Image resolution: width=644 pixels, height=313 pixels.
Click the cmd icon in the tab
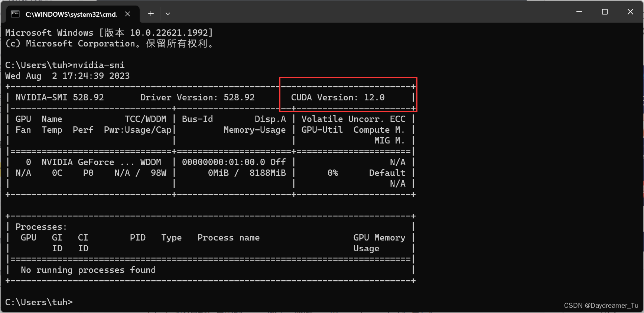tap(15, 14)
